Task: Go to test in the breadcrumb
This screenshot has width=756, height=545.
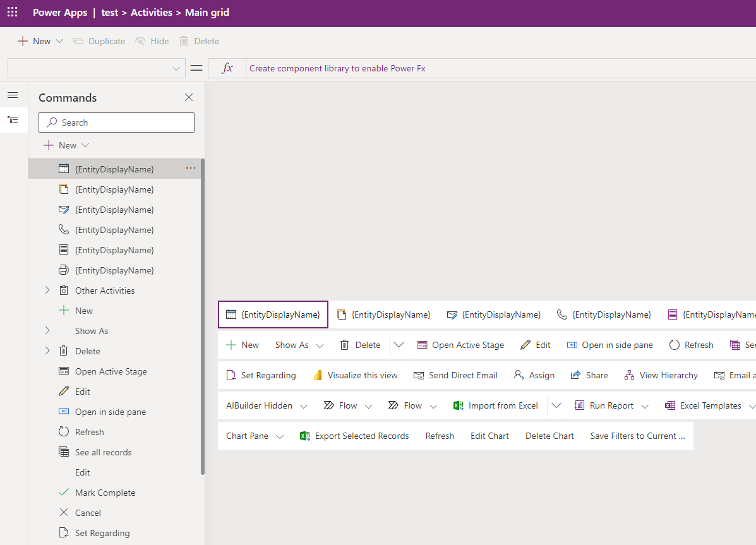Action: 109,13
